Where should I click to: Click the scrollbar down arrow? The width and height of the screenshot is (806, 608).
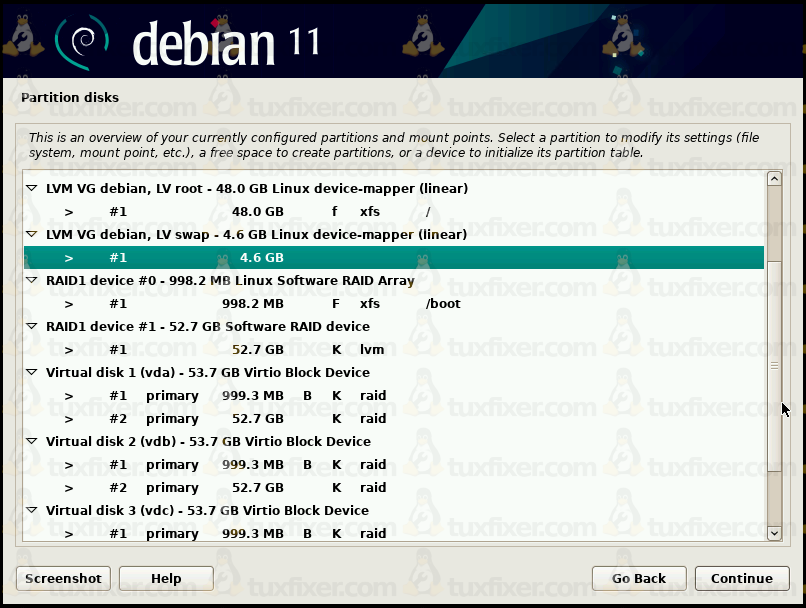pyautogui.click(x=773, y=534)
